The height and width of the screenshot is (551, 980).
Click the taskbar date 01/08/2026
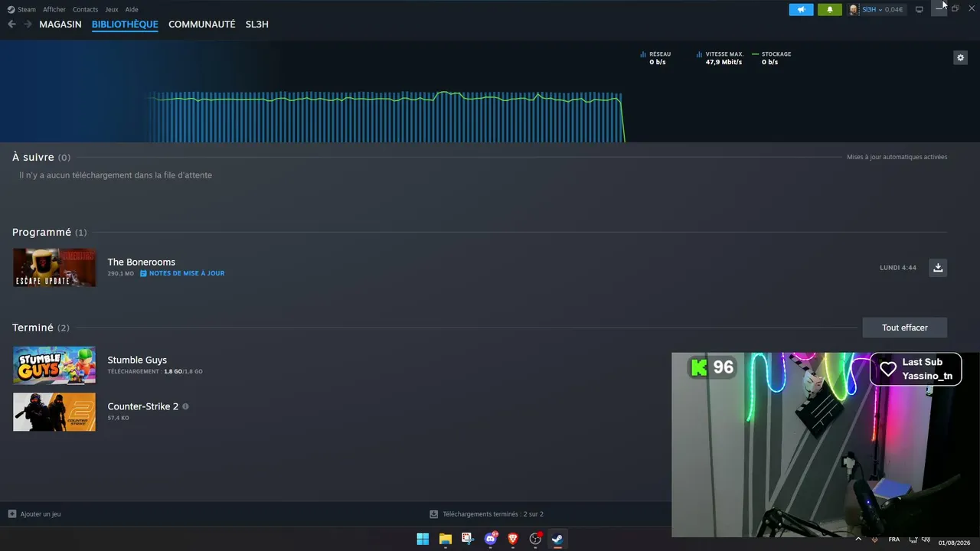[954, 543]
